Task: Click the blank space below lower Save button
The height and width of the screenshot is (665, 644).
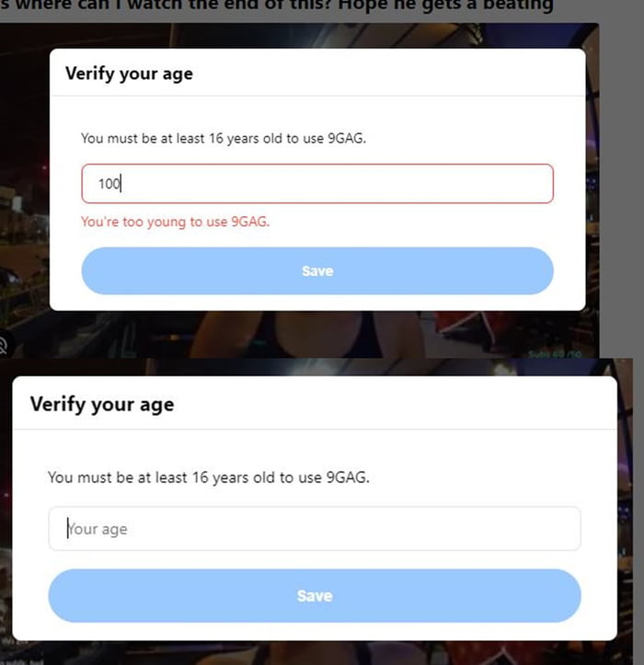Action: (315, 631)
